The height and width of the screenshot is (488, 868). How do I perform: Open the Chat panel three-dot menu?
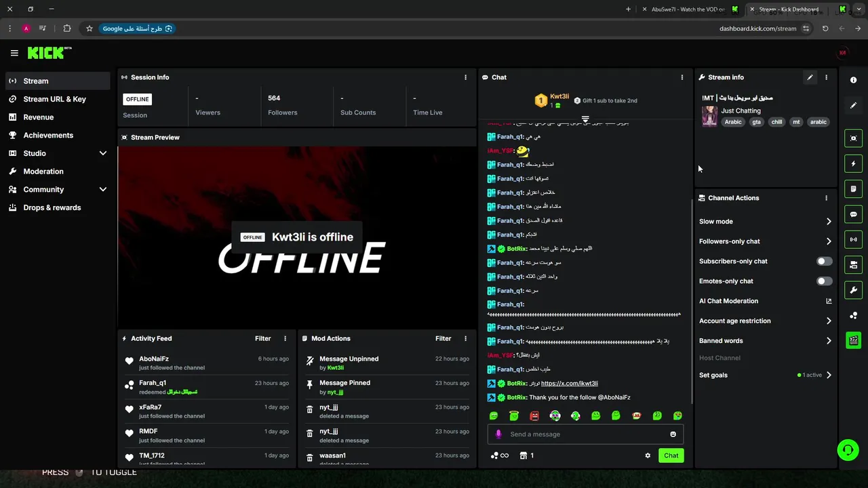682,77
